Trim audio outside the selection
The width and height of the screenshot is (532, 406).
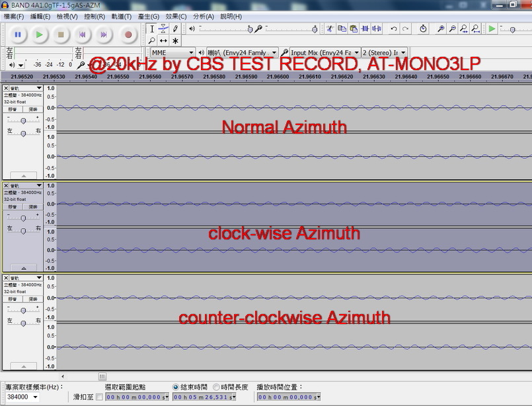point(365,29)
